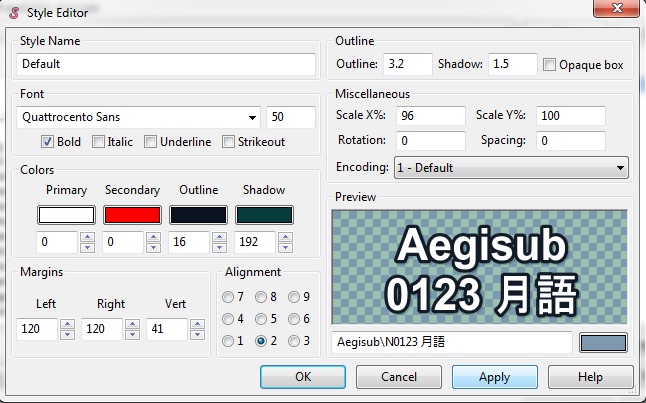The height and width of the screenshot is (403, 646).
Task: Open the white Primary color swatch
Action: (66, 215)
